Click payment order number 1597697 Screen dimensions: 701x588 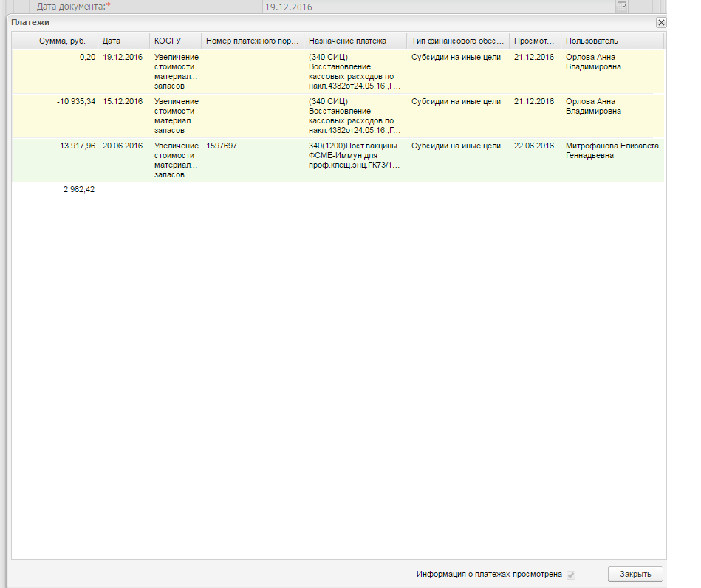point(222,146)
